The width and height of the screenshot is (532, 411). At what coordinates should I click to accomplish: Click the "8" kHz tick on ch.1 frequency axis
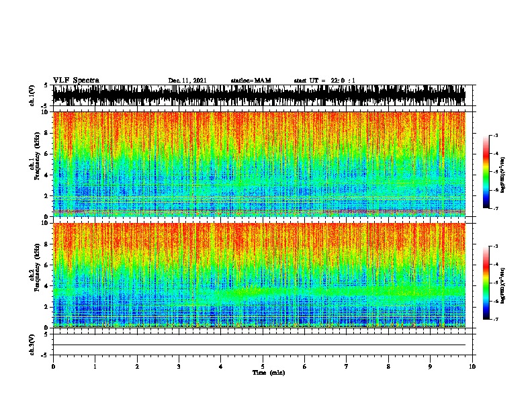47,133
